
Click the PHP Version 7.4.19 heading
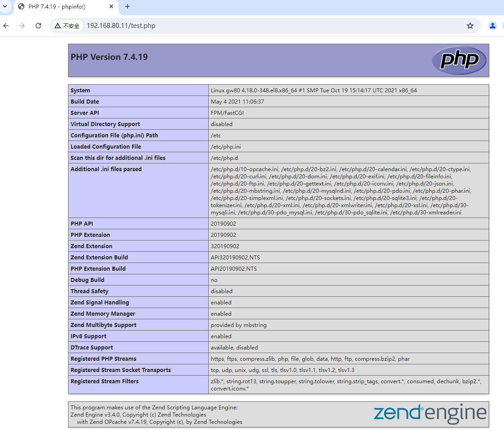[109, 57]
